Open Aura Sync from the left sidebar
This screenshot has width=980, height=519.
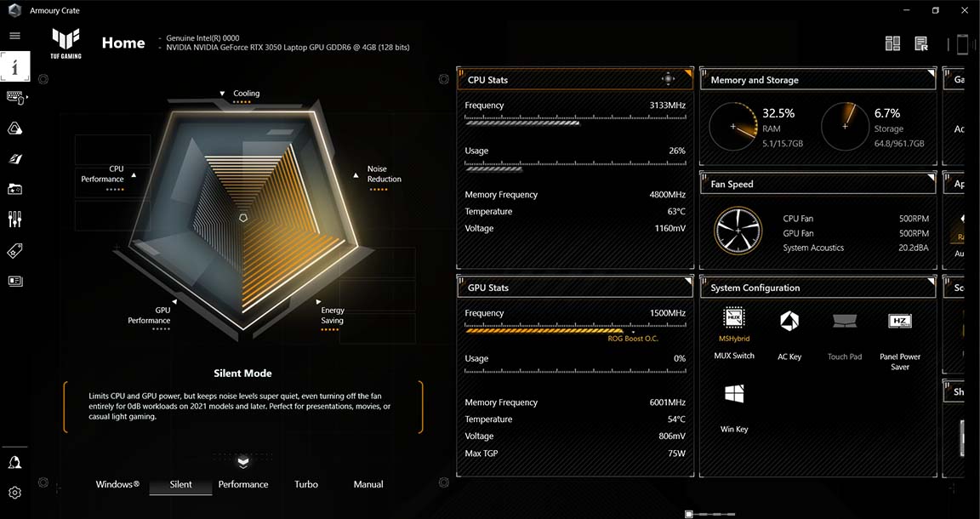tap(14, 128)
